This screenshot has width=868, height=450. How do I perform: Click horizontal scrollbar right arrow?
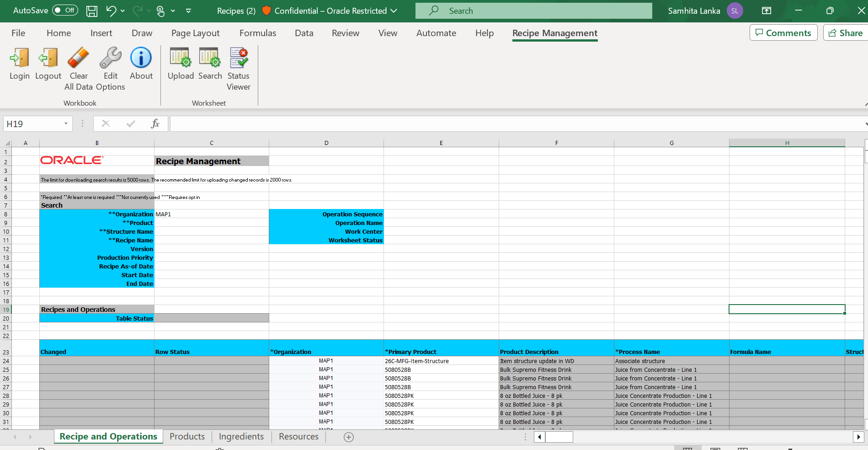click(x=858, y=437)
